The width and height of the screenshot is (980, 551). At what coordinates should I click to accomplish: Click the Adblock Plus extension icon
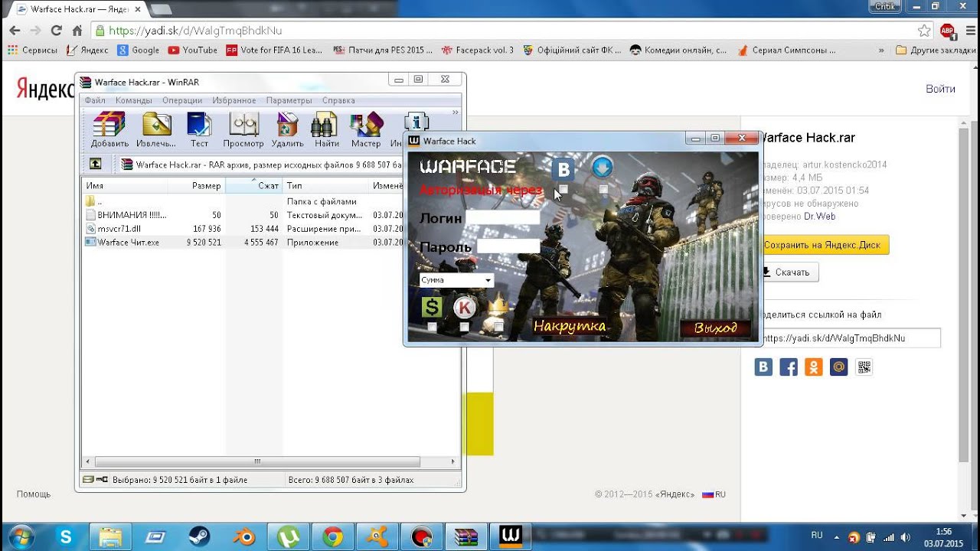(947, 31)
